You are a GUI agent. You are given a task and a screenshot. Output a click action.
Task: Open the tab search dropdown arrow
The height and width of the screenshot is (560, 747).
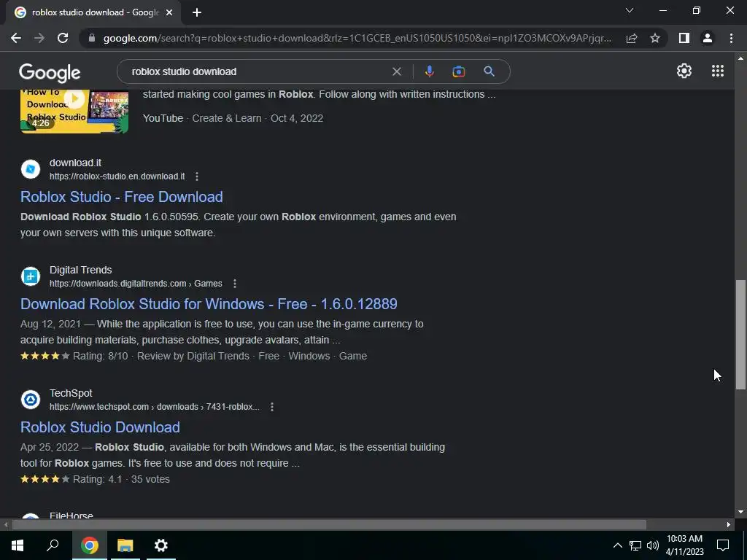click(630, 10)
